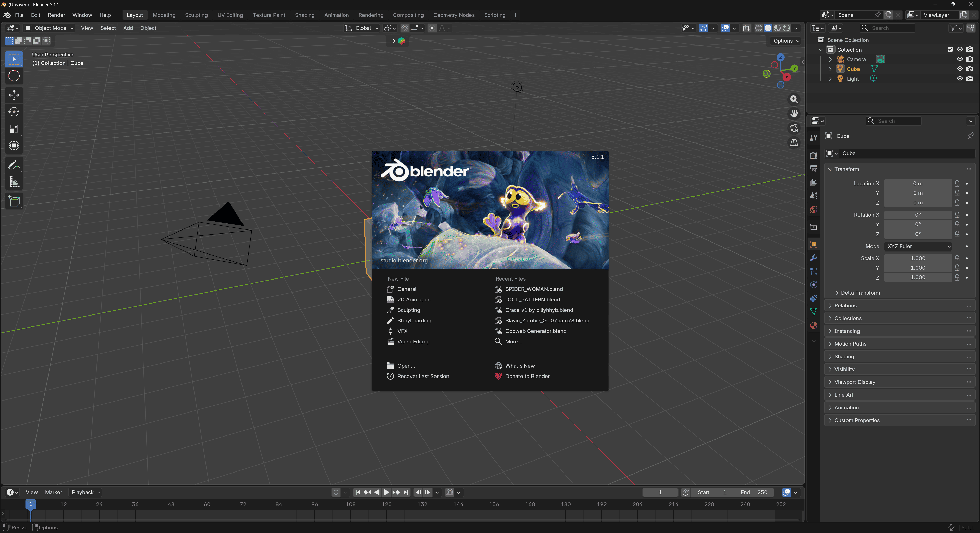
Task: Activate the Select Box tool
Action: coord(14,59)
